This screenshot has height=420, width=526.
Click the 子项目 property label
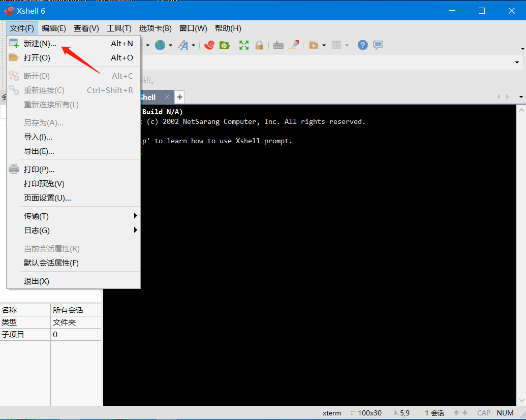pos(13,335)
